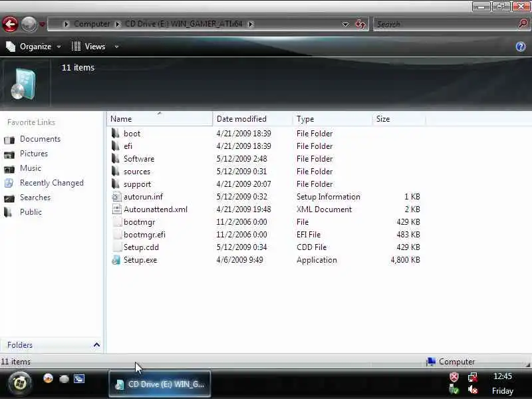Click the greyed Forward navigation button
This screenshot has width=532, height=399.
tap(29, 24)
